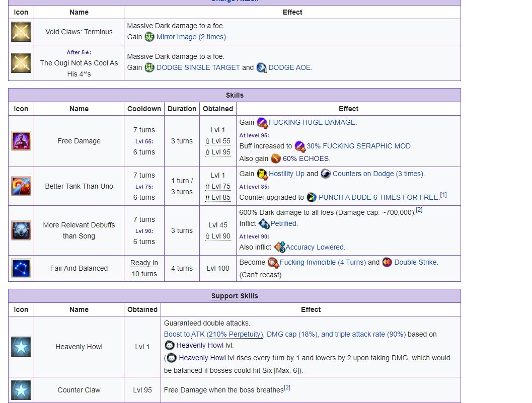
Task: Click the Mirror Image status icon
Action: click(149, 37)
